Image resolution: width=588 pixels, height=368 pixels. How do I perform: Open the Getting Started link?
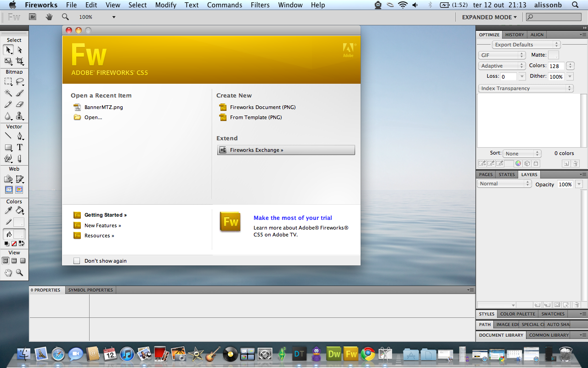106,215
